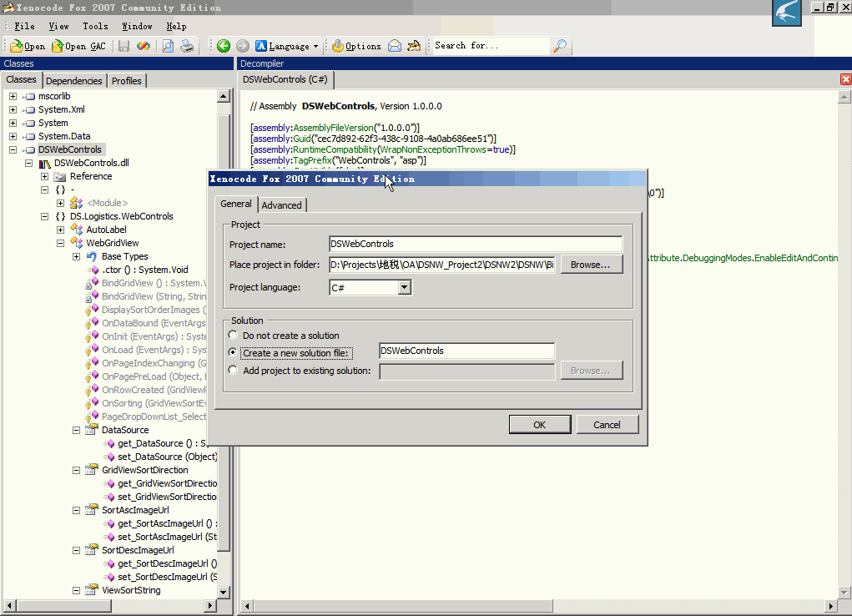Open the Help menu
This screenshot has height=616, width=852.
click(x=176, y=26)
